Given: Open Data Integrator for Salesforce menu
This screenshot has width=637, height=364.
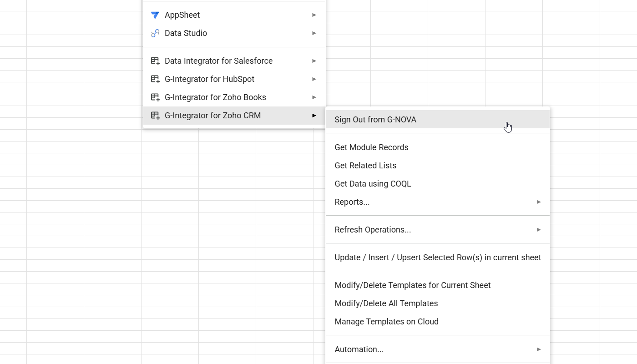Looking at the screenshot, I should coord(234,61).
